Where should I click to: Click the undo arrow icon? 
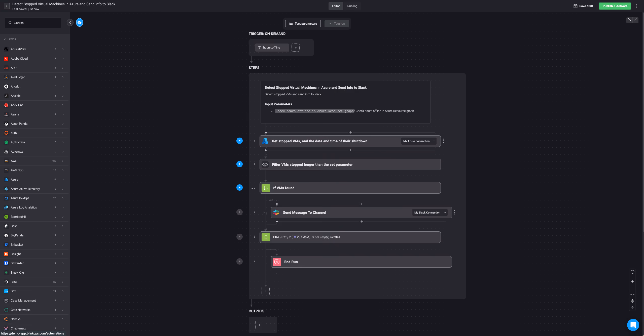(x=629, y=20)
